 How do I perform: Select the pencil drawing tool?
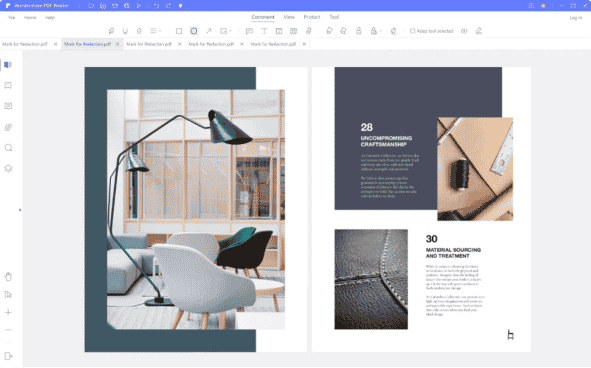click(329, 31)
